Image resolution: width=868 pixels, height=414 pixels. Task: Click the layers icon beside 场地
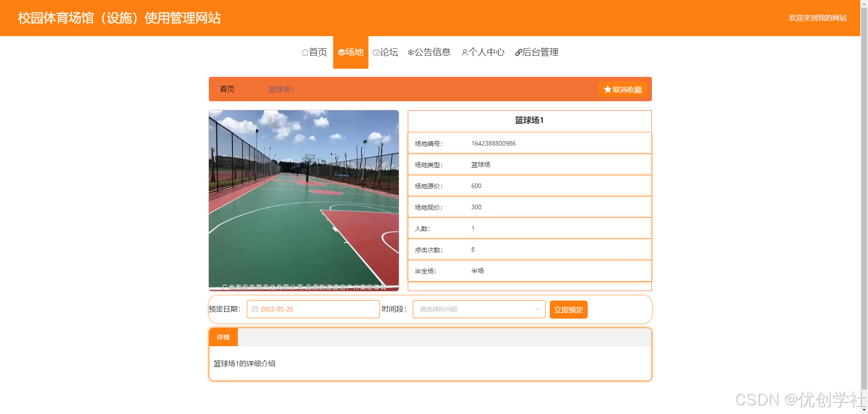coord(341,52)
